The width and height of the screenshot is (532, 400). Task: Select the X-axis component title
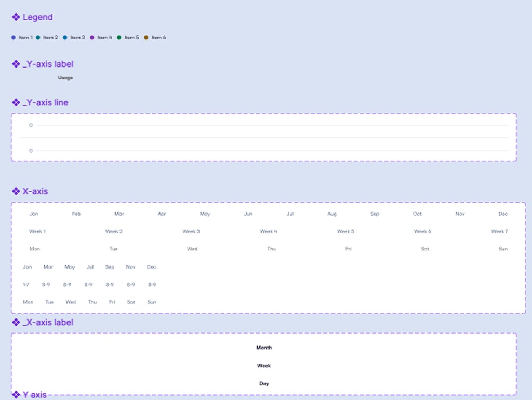point(35,191)
